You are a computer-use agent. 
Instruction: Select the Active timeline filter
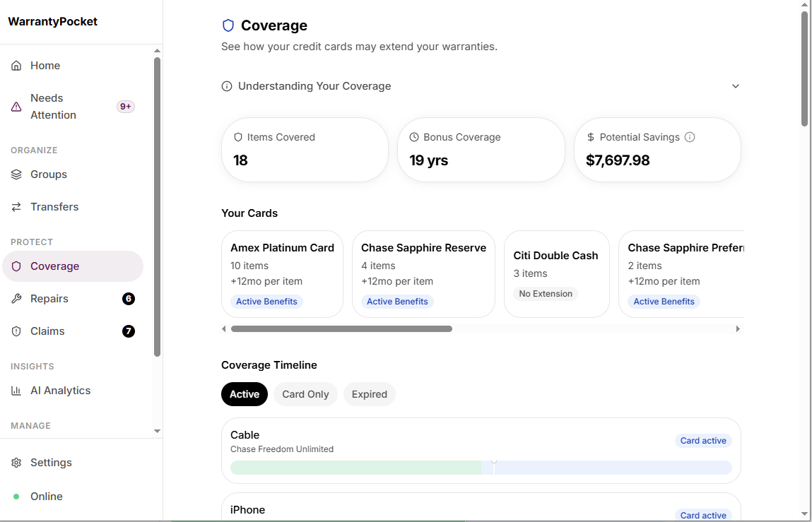coord(245,394)
